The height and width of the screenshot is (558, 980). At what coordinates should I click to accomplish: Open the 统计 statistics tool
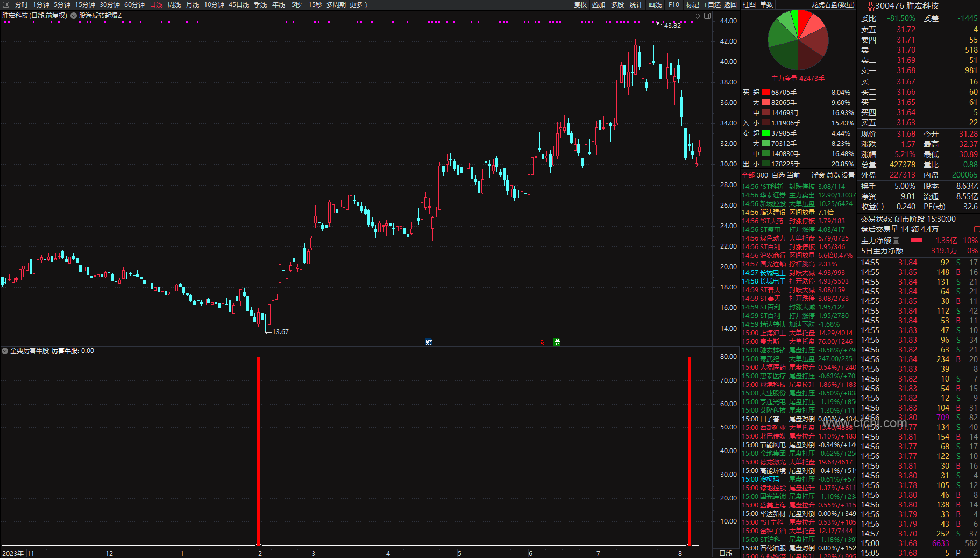[x=636, y=4]
